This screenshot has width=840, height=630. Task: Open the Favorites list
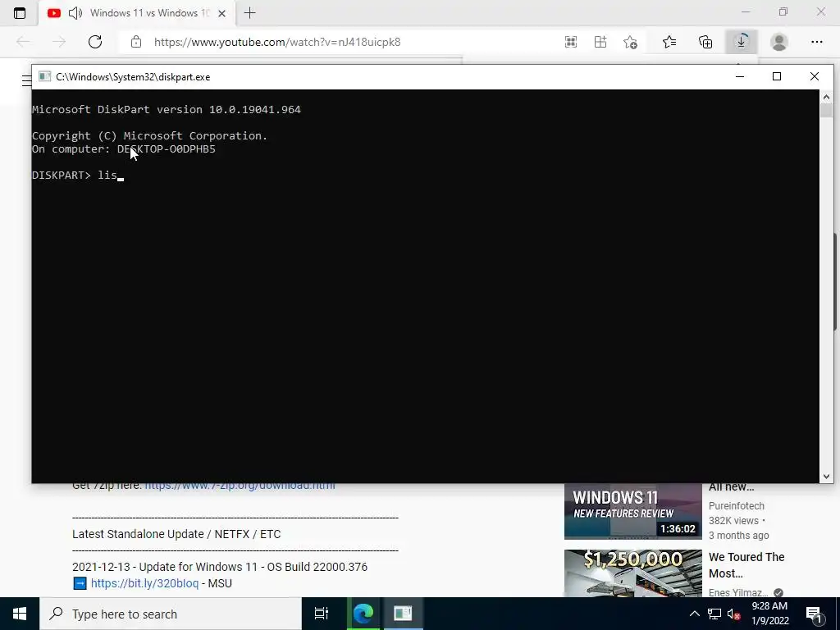[x=669, y=42]
